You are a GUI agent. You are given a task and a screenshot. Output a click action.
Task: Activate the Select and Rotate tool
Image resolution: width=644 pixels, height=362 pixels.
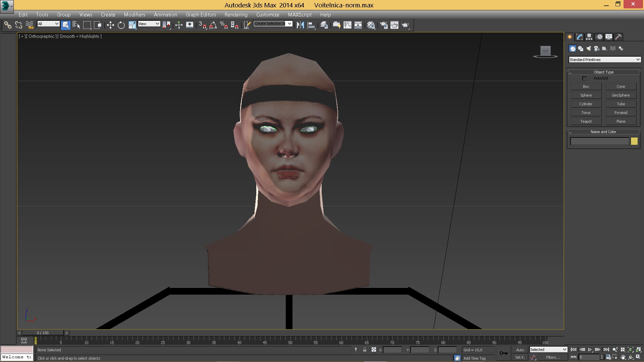pyautogui.click(x=121, y=25)
